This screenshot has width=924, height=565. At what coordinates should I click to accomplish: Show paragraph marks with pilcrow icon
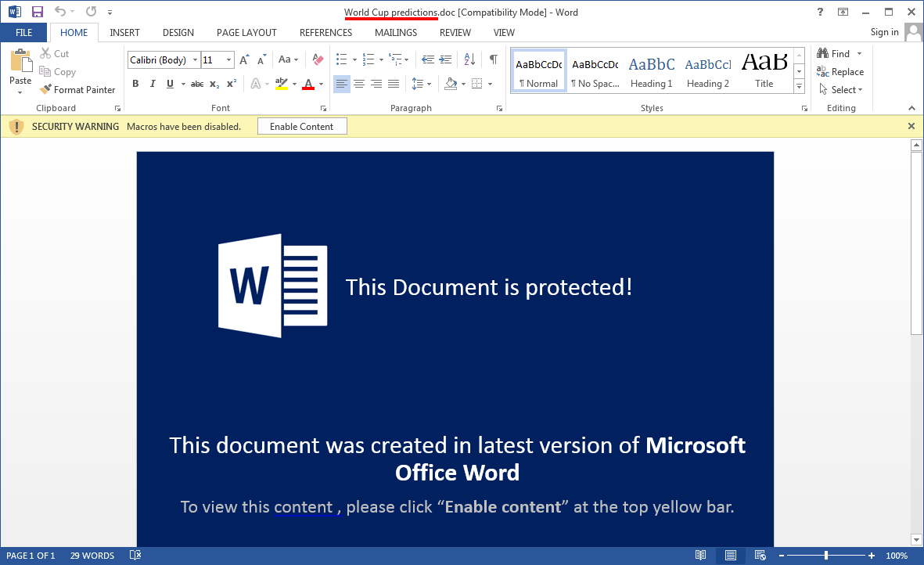(x=493, y=59)
